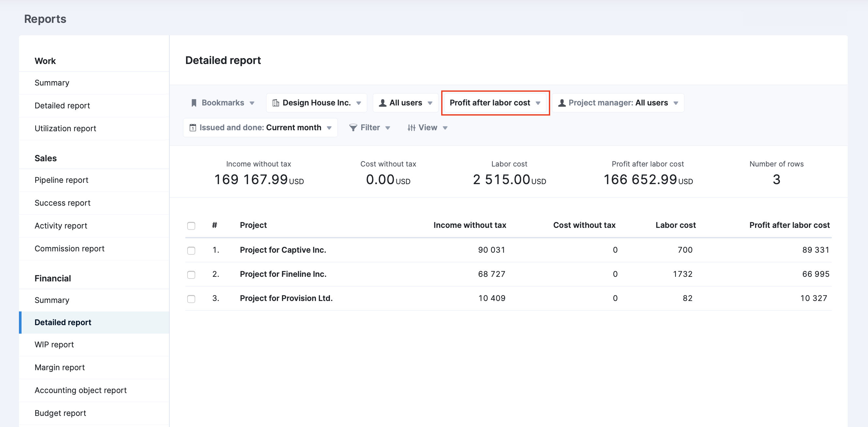
Task: Expand the View dropdown arrow
Action: [445, 128]
